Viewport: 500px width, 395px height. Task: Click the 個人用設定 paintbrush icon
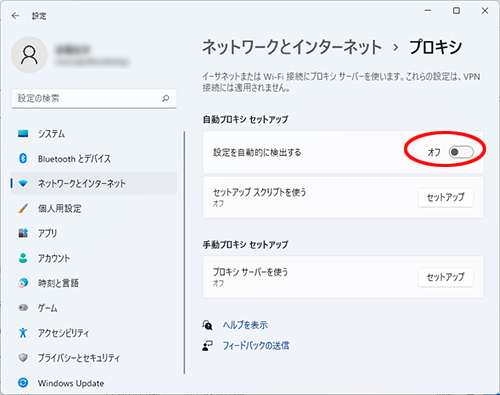pos(23,208)
